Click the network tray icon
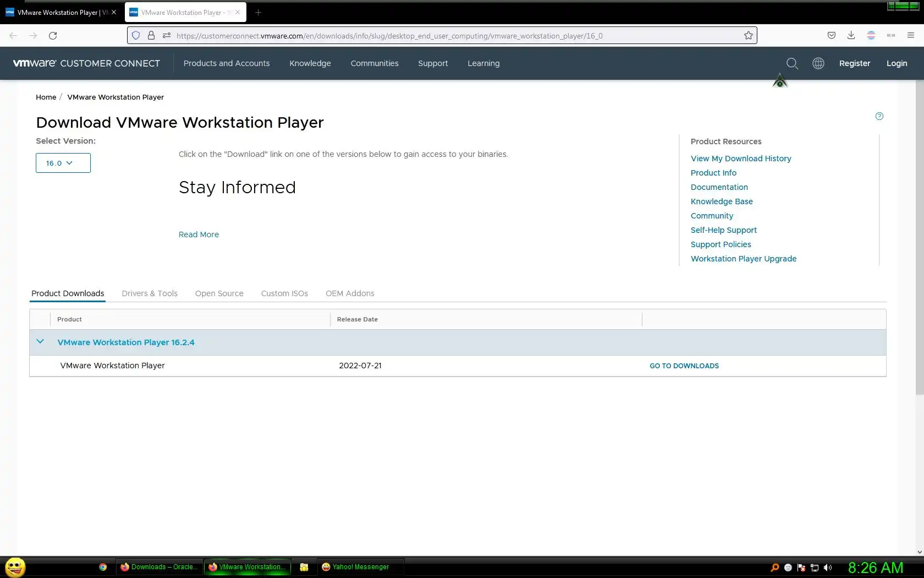This screenshot has height=578, width=924. pos(815,568)
